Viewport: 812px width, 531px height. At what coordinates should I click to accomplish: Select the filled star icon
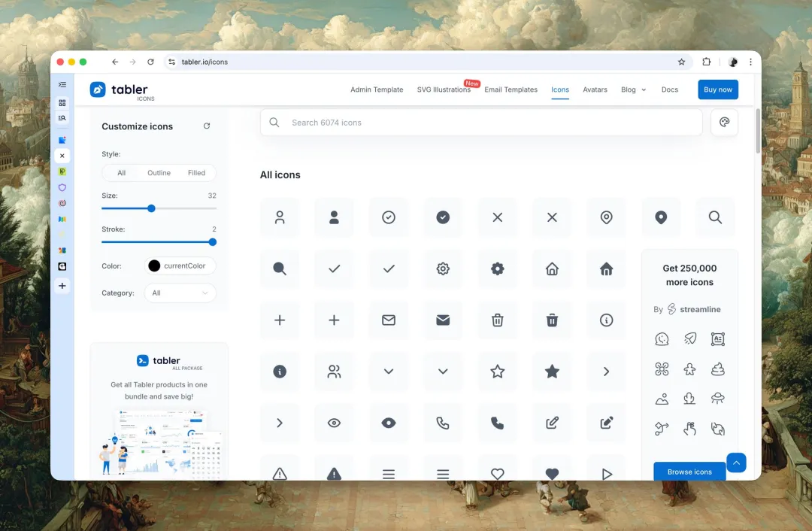click(x=552, y=372)
